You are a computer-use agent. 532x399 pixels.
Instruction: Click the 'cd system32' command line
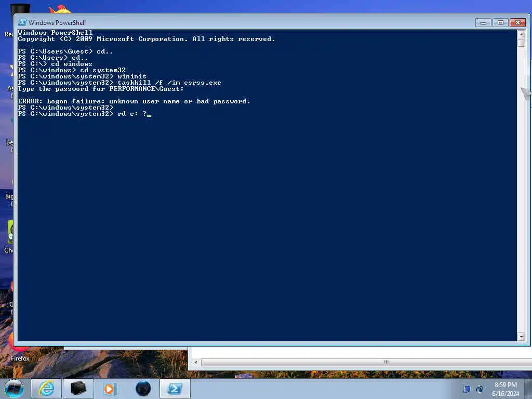click(x=72, y=70)
